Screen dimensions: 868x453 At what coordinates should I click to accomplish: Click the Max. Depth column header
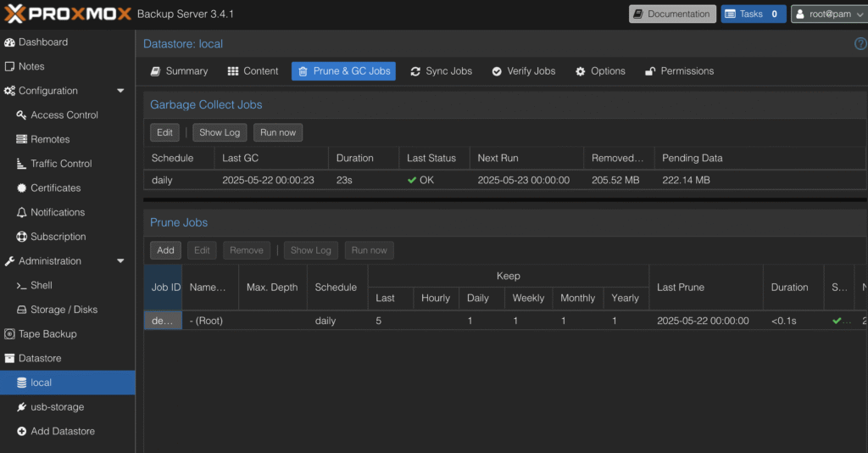(273, 288)
